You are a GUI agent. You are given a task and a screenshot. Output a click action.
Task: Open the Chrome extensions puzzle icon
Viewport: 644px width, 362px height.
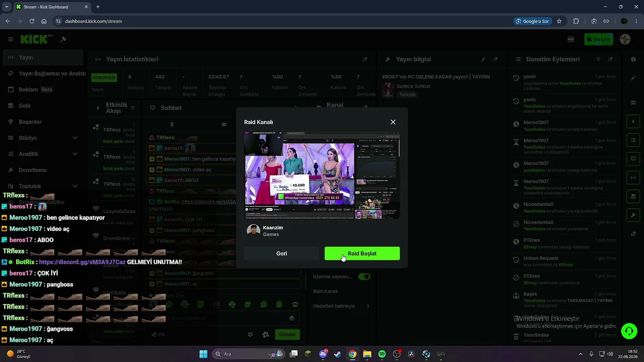click(x=576, y=21)
